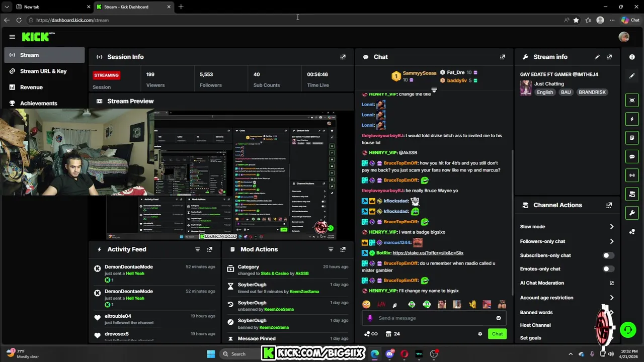Open the Stream page in the left menu
644x362 pixels.
[x=44, y=55]
